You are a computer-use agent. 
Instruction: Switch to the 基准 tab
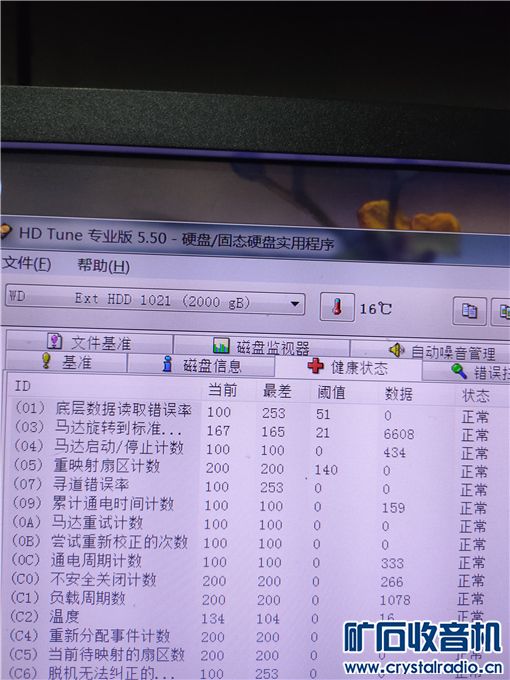(x=66, y=362)
